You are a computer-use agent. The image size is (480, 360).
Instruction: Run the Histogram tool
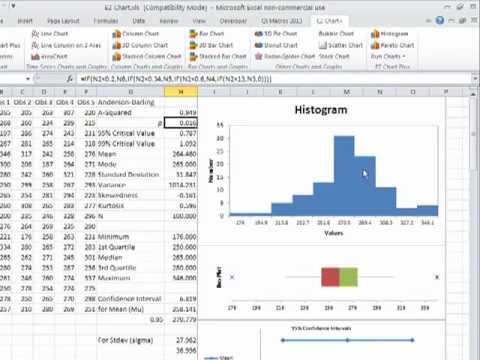[389, 34]
